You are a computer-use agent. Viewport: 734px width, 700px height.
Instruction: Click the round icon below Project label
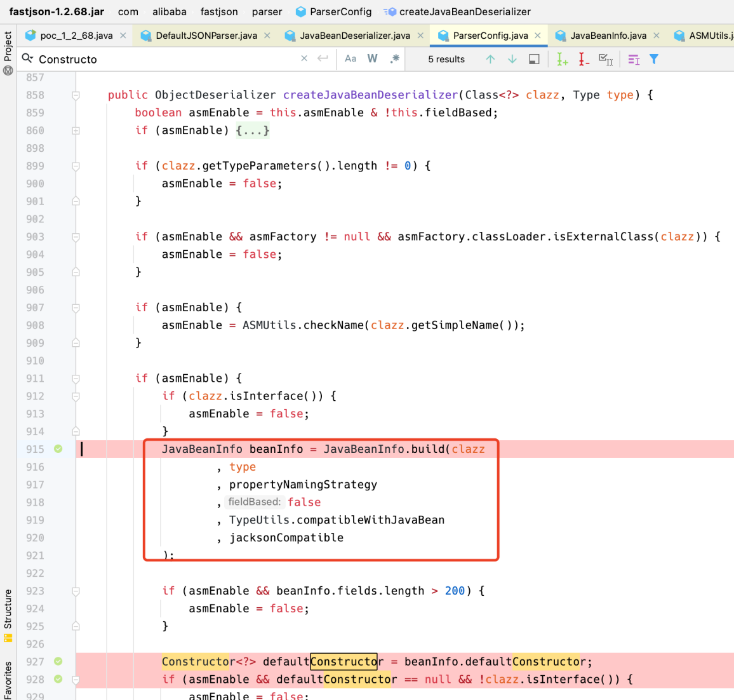coord(8,71)
